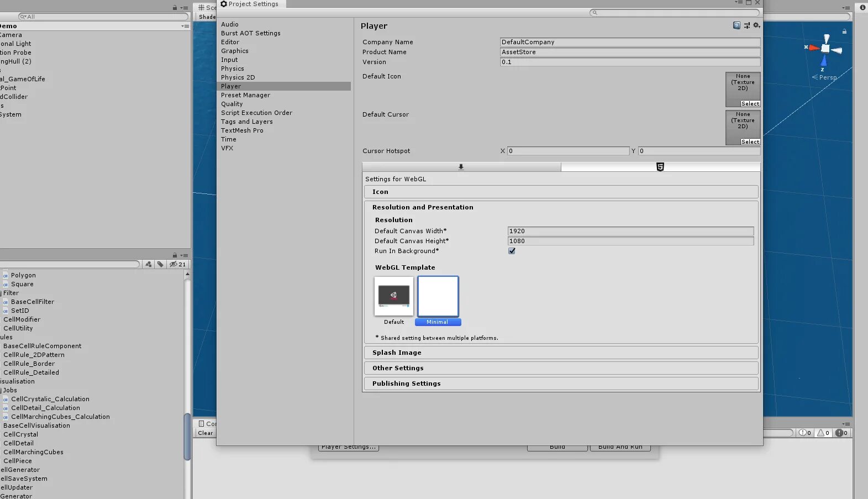
Task: Toggle the Persp projection label in Scene view
Action: point(824,77)
